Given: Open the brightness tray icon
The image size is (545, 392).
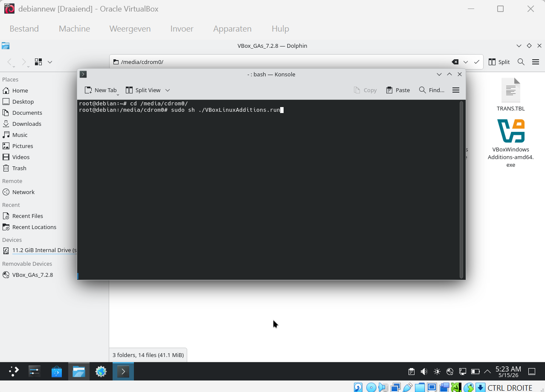Looking at the screenshot, I should [x=437, y=372].
